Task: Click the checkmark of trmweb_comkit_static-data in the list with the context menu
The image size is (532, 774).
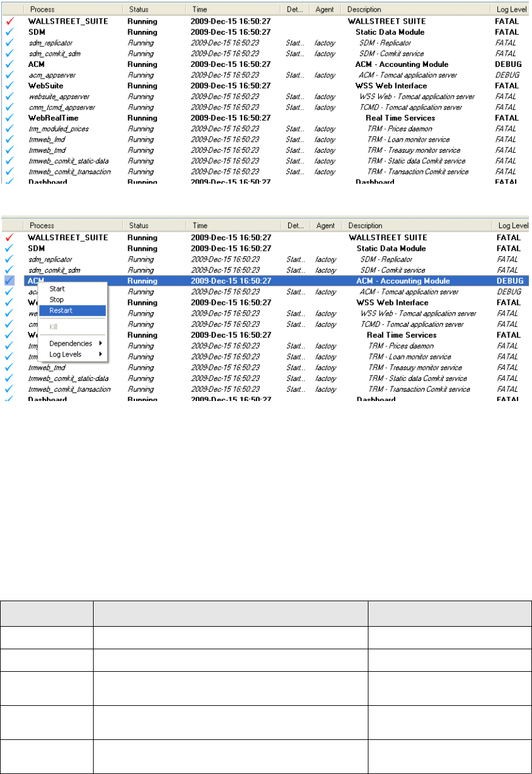Action: tap(9, 378)
